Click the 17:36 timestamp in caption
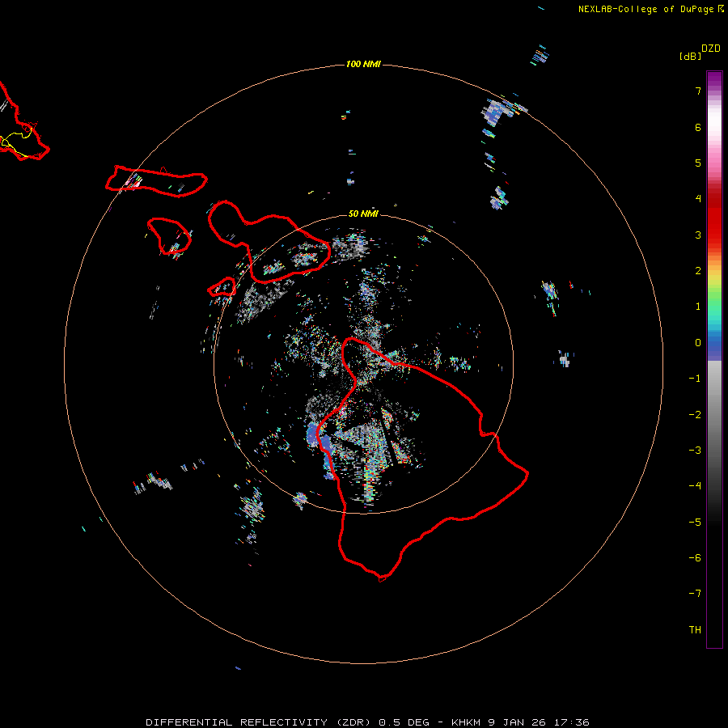This screenshot has width=728, height=728. point(571,722)
